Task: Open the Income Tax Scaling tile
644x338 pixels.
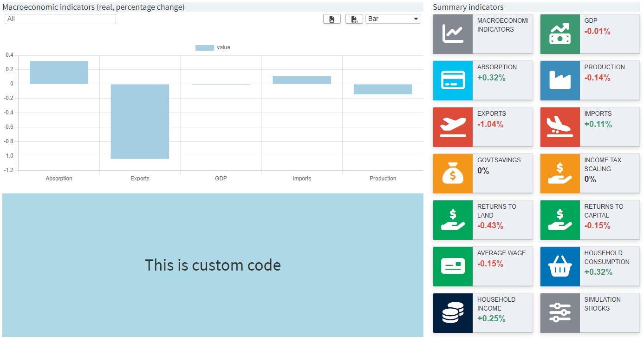Action: click(x=590, y=173)
